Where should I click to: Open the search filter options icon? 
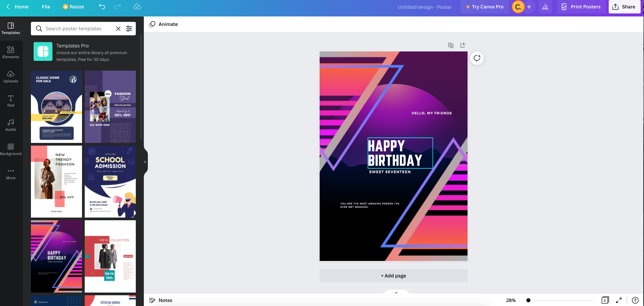(129, 29)
